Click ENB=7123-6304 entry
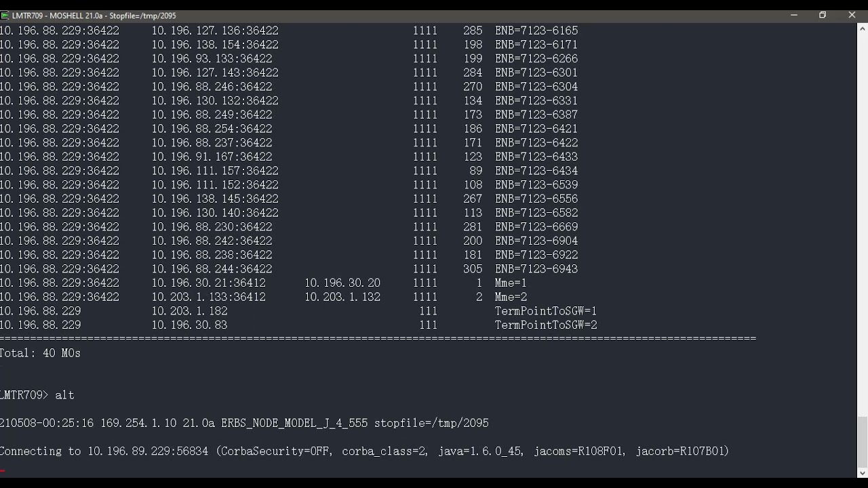 click(536, 87)
